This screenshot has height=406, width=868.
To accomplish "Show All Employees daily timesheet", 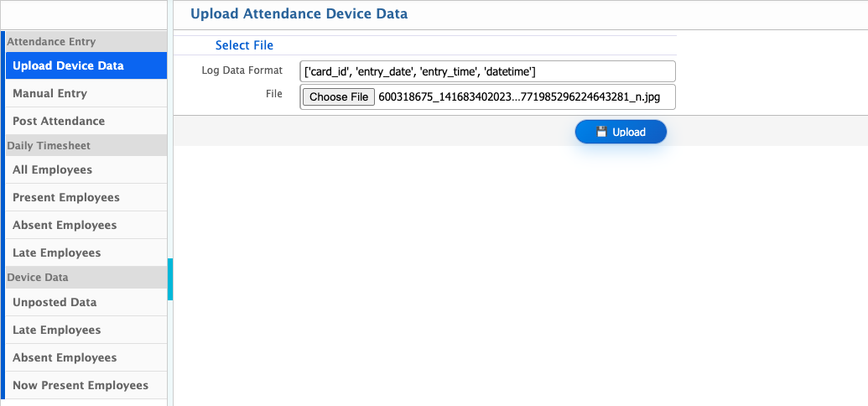I will [53, 169].
